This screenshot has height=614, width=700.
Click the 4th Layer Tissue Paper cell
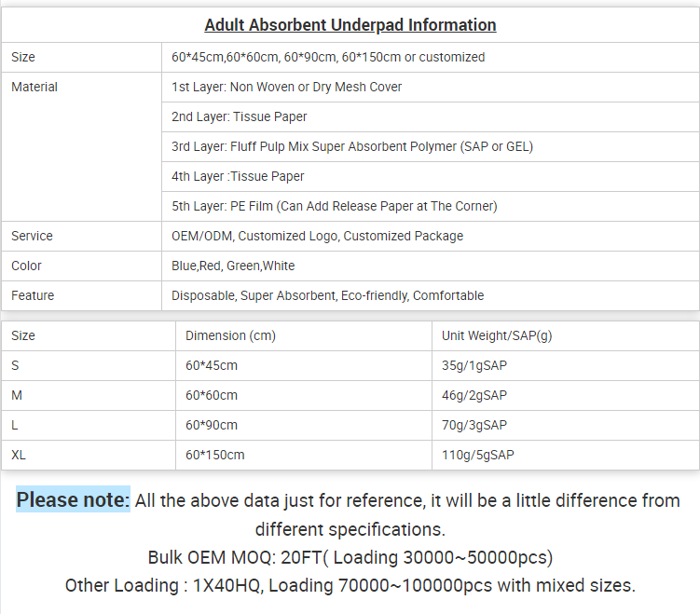[238, 176]
